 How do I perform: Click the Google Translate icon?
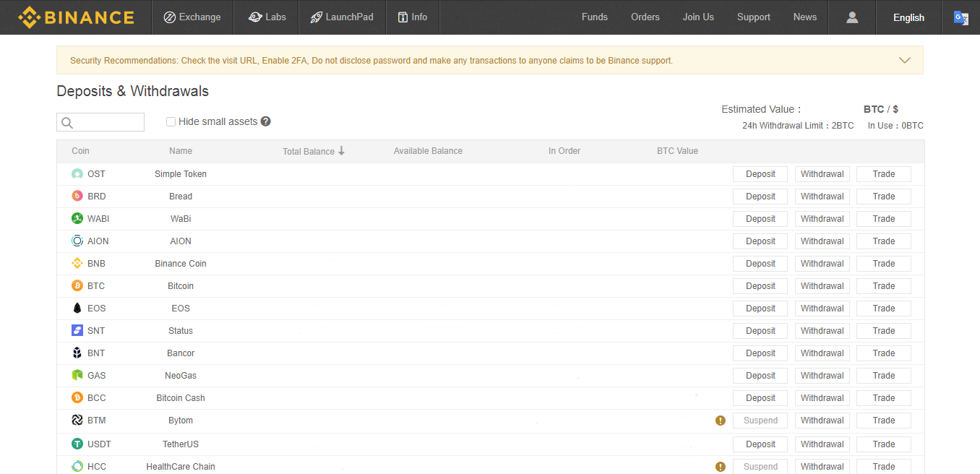961,17
